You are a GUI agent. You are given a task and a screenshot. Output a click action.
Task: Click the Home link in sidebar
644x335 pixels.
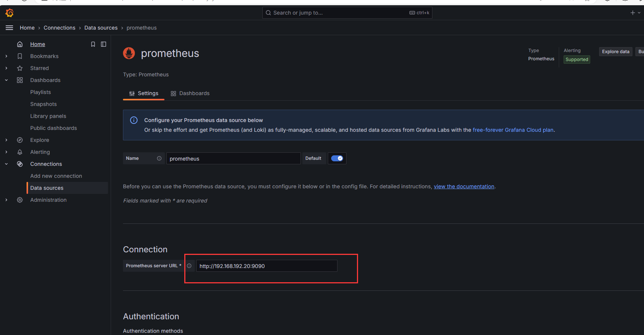coord(38,44)
